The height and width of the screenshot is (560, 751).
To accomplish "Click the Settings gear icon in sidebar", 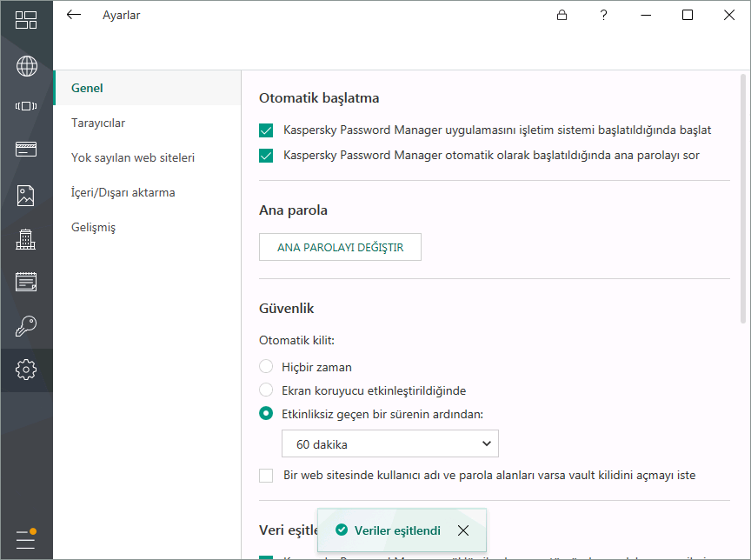I will pos(26,370).
